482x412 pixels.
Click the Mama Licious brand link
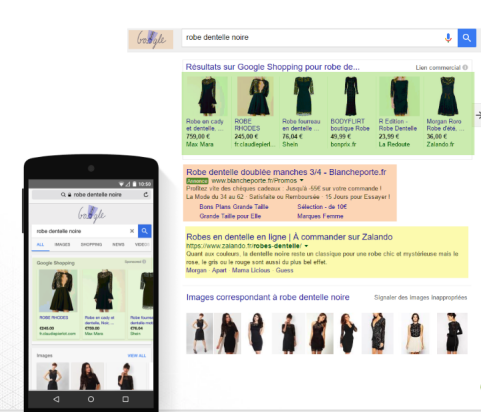point(251,270)
